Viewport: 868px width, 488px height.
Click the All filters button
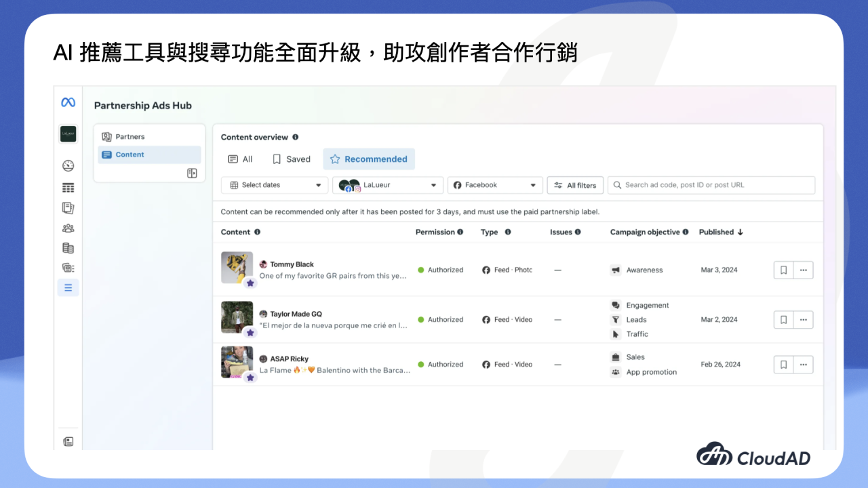coord(575,185)
